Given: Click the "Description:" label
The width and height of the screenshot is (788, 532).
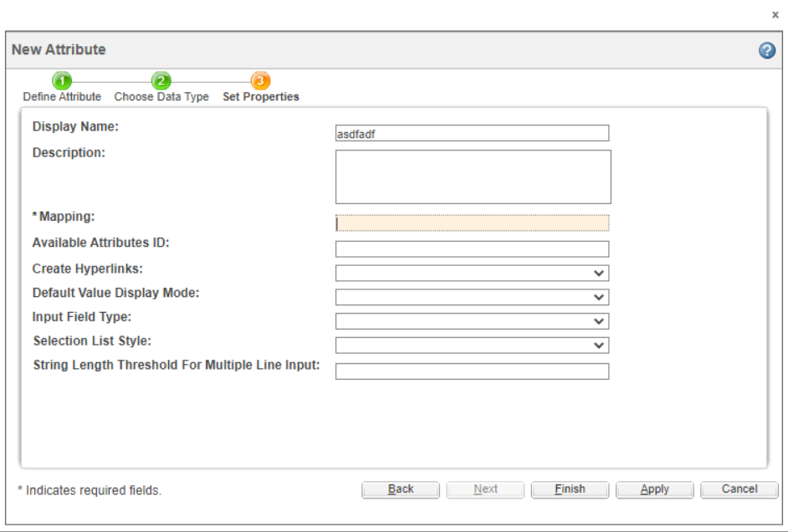Looking at the screenshot, I should (x=69, y=153).
